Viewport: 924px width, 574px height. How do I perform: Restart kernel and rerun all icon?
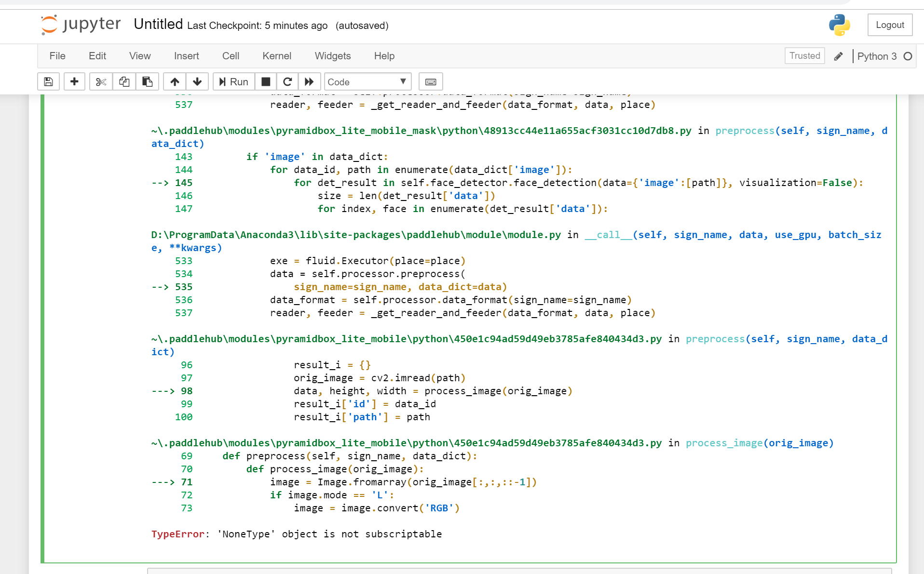point(309,82)
